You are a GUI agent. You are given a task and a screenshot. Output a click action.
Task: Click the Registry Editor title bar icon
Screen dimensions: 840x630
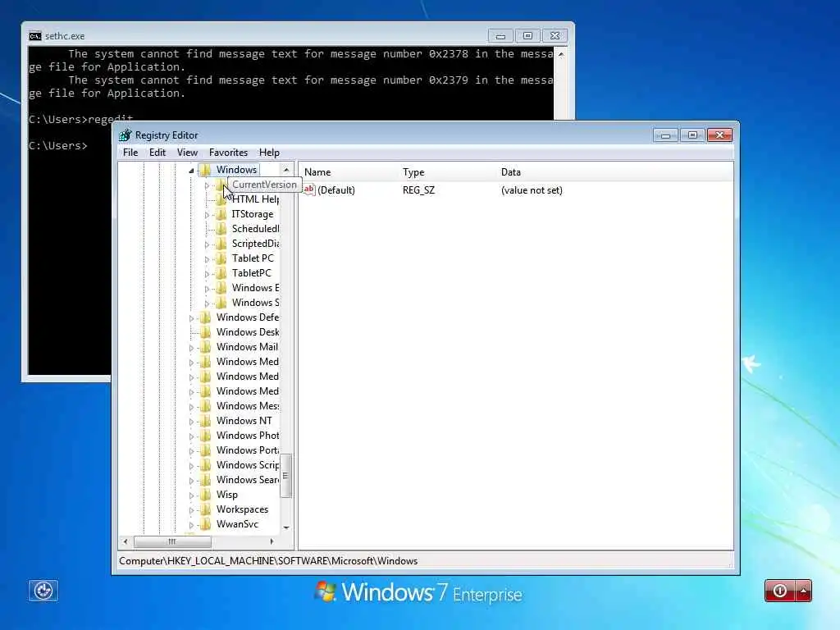(x=125, y=135)
